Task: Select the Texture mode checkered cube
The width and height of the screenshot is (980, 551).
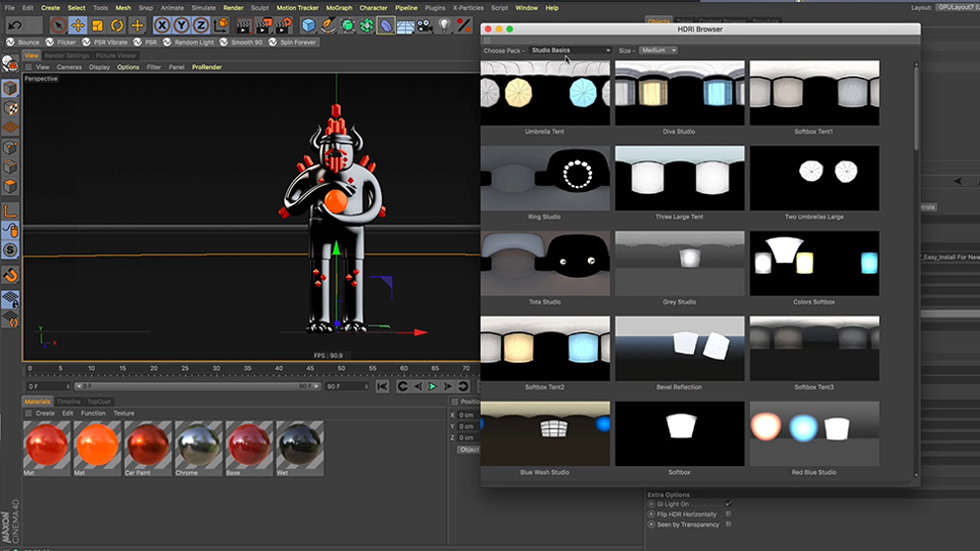Action: click(x=10, y=108)
